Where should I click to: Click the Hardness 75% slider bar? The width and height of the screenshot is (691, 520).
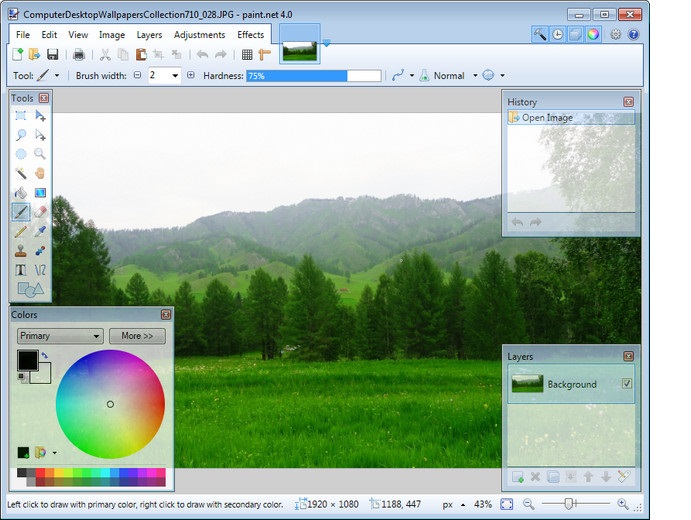[x=313, y=76]
